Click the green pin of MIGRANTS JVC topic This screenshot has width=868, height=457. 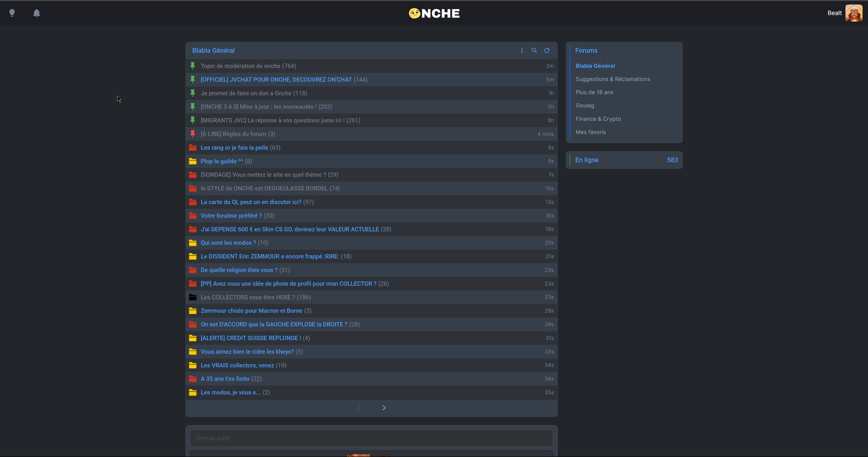(x=193, y=120)
